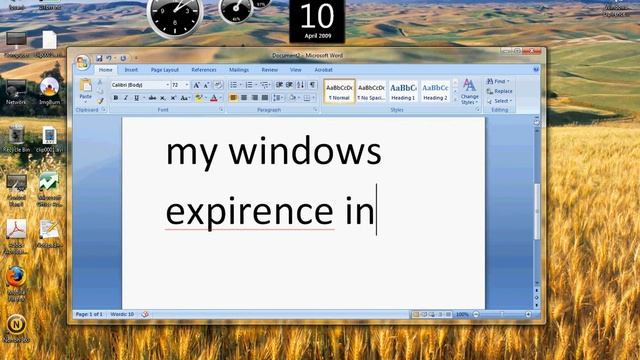Click the proofing errors icon in status bar

click(x=145, y=314)
